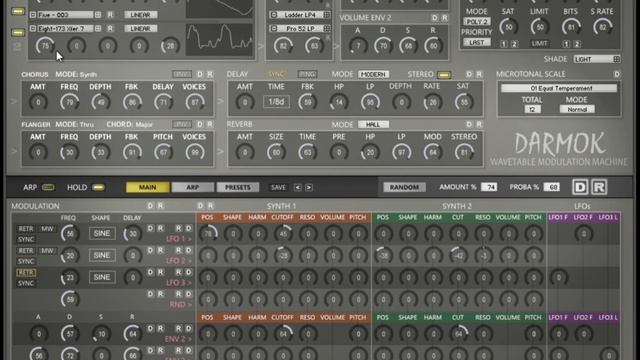
Task: Open the grid browser next to Eight-173 Xler 7
Action: pos(98,29)
